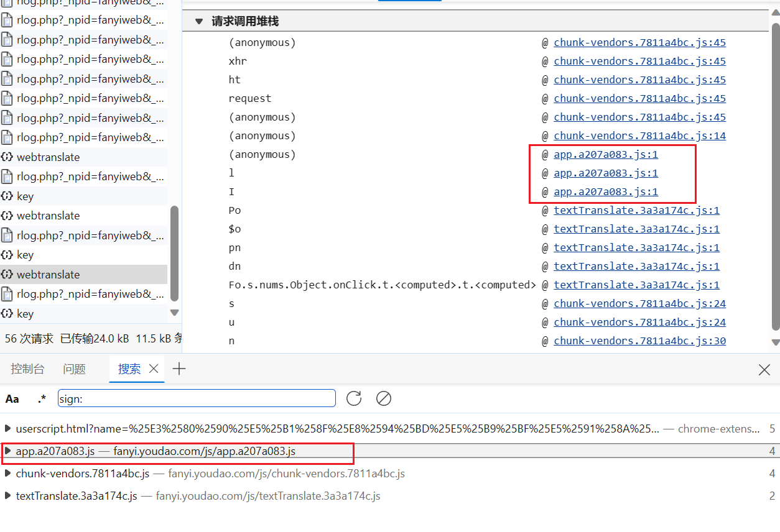This screenshot has height=532, width=780.
Task: Click the fanyi.youdao.com/js/chunk-vendors.7811a4bc.js path text
Action: point(287,474)
